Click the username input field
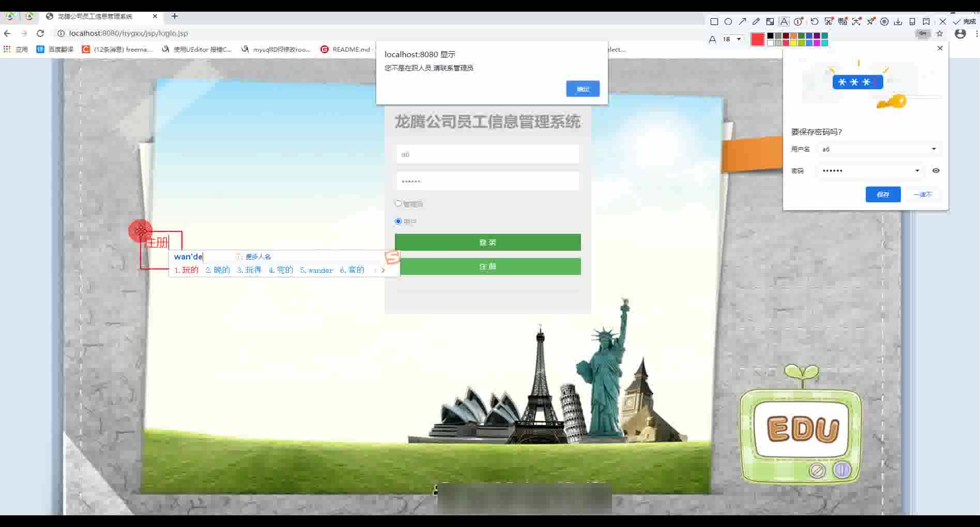This screenshot has width=980, height=527. (x=487, y=154)
